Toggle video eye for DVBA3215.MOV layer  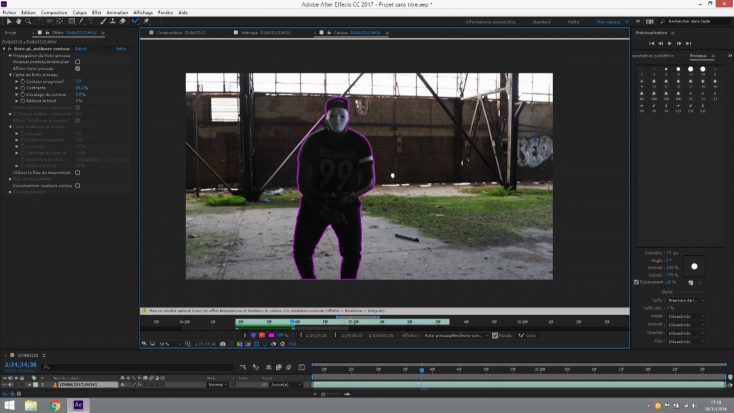(x=5, y=385)
